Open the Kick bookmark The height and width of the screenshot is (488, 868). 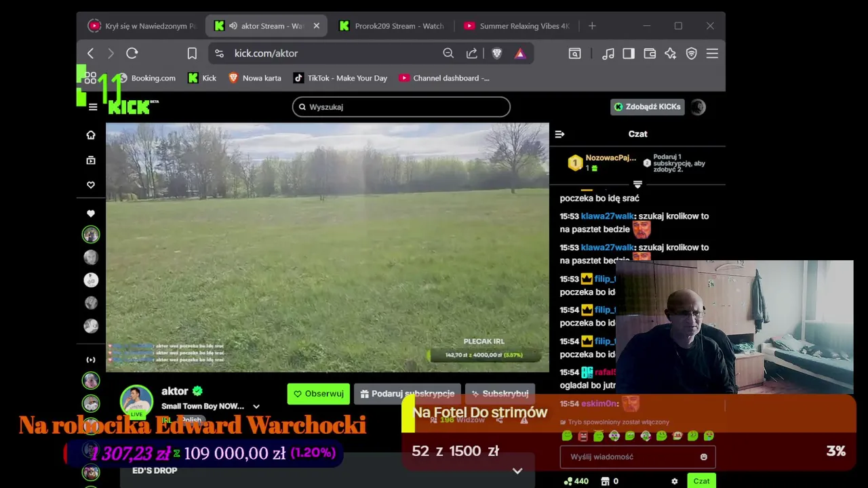tap(202, 78)
